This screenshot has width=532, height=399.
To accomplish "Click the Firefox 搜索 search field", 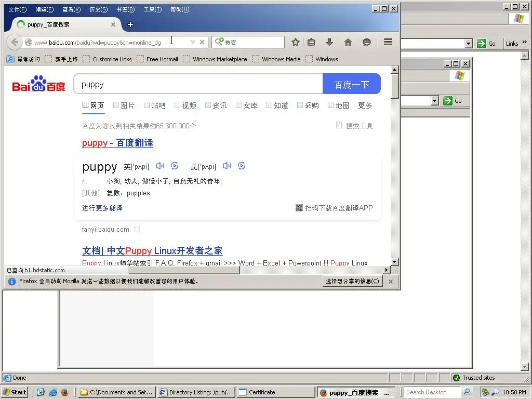I will coord(248,43).
